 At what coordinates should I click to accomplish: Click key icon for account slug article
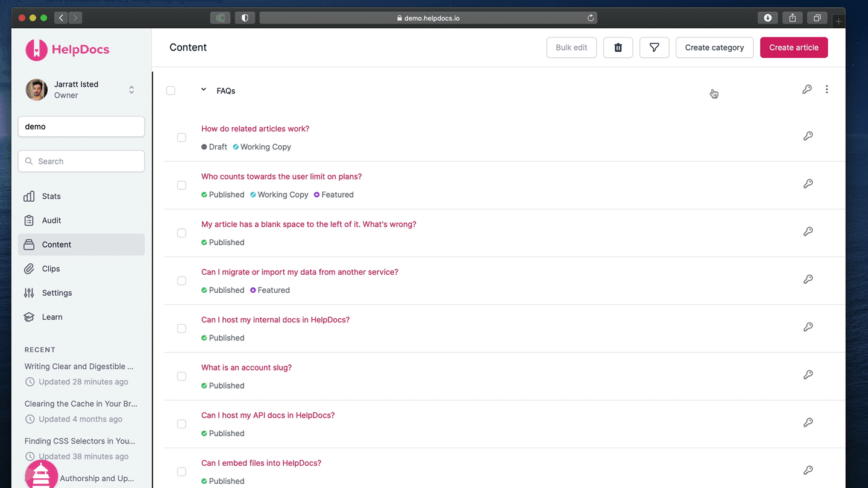[x=808, y=375]
